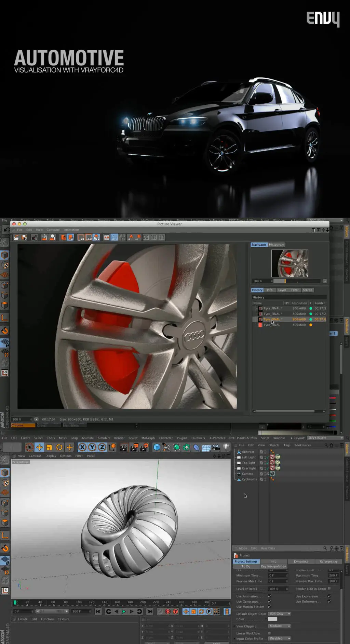The width and height of the screenshot is (350, 644).
Task: Render to Picture Viewer from the toolbar
Action: click(x=134, y=447)
